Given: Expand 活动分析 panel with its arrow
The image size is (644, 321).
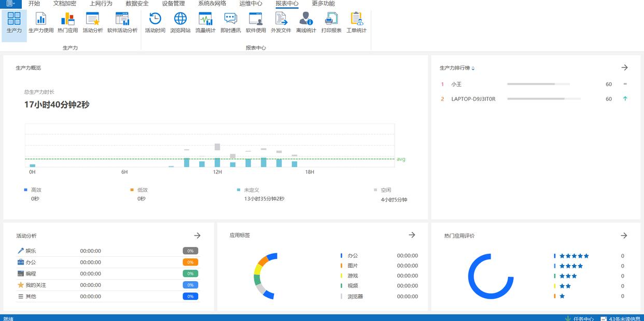Looking at the screenshot, I should click(197, 236).
